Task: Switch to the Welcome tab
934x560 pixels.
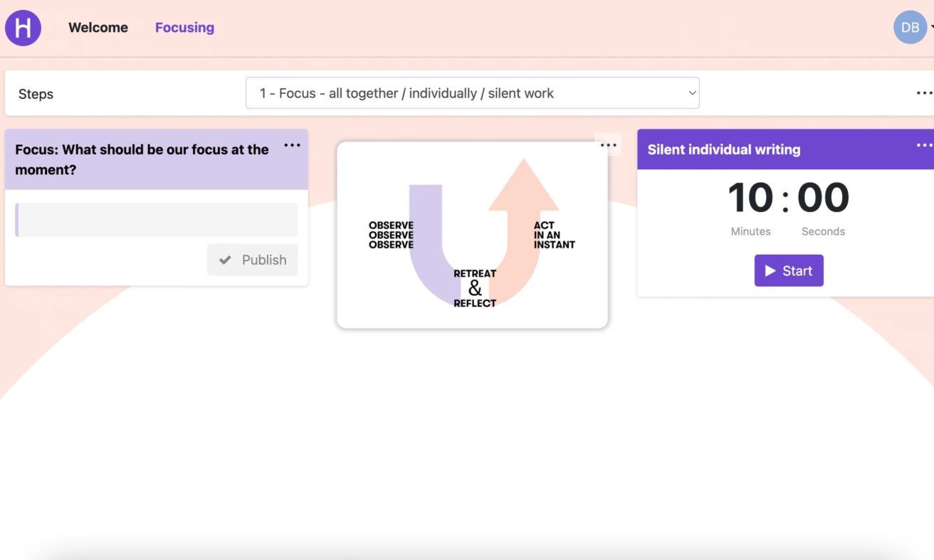Action: pyautogui.click(x=98, y=28)
